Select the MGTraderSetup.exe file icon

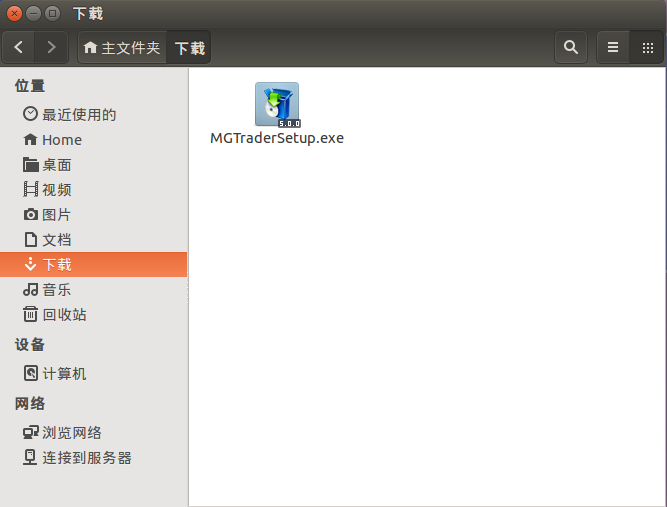277,105
